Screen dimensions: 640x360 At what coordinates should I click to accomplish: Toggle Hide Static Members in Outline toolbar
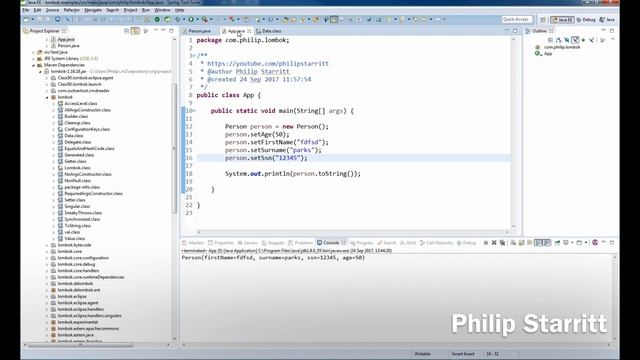click(x=575, y=40)
